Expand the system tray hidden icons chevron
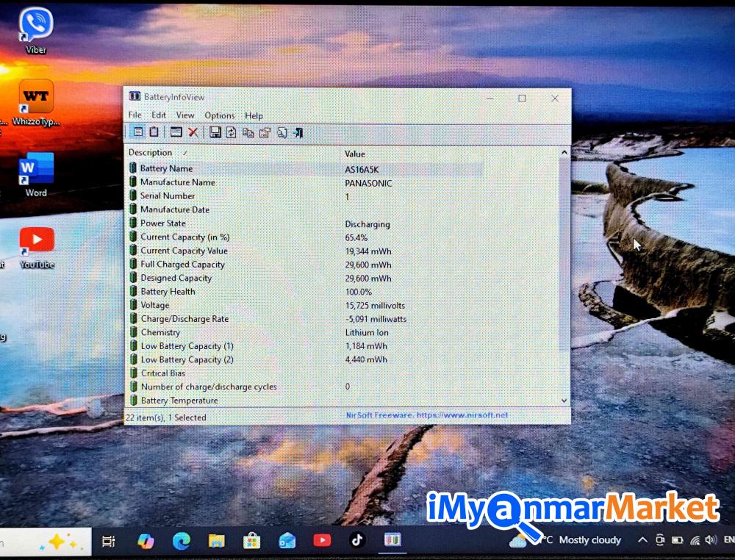The width and height of the screenshot is (735, 560). click(x=642, y=540)
